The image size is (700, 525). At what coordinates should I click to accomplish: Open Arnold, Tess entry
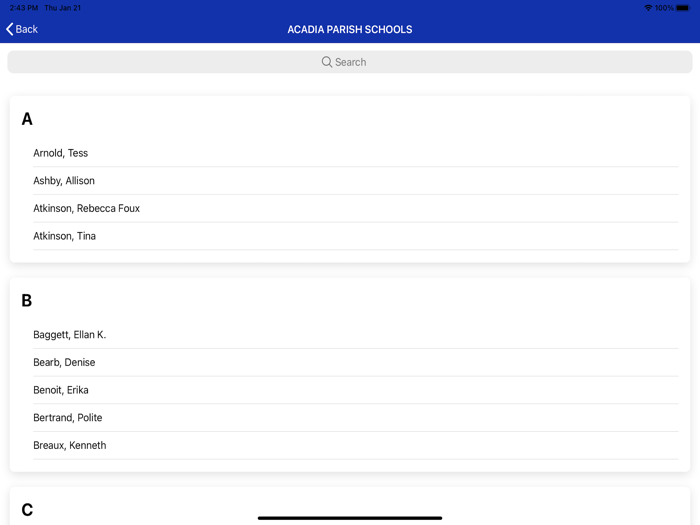pyautogui.click(x=356, y=153)
